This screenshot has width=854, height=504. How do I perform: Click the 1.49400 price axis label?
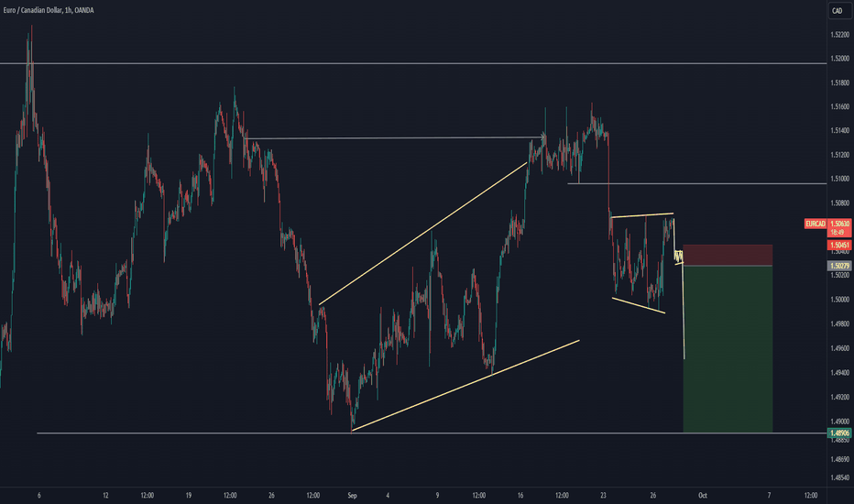[840, 373]
